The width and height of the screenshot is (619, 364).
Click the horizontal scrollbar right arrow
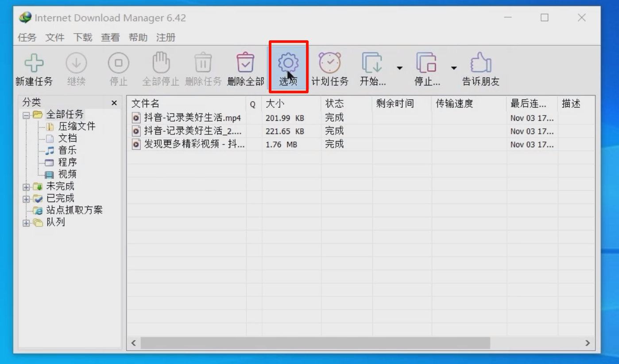click(588, 343)
